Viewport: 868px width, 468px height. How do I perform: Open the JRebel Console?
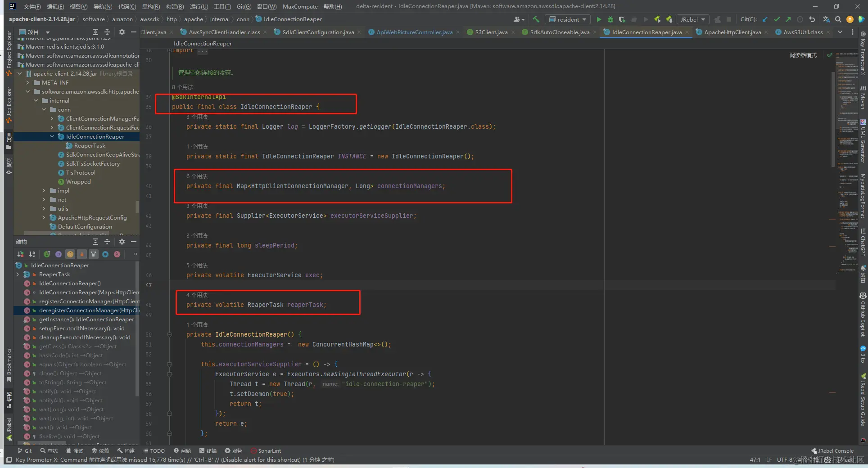(832, 450)
